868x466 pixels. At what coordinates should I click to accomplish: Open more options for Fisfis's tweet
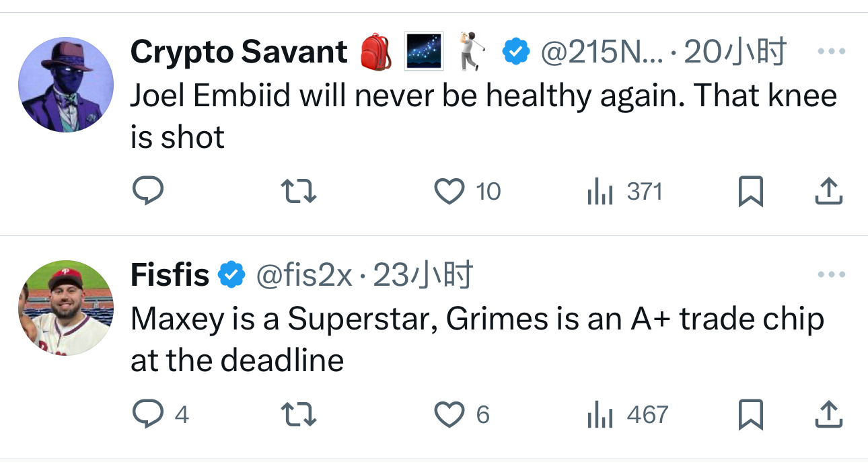pos(831,274)
